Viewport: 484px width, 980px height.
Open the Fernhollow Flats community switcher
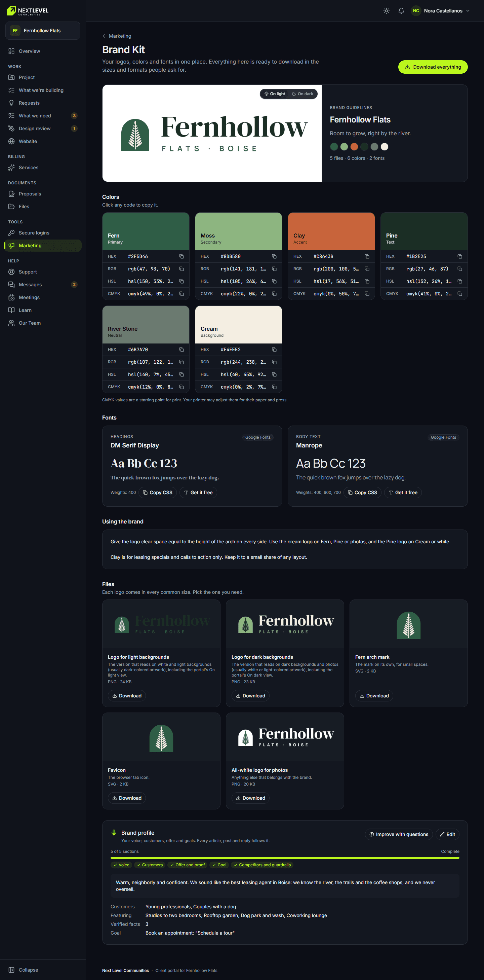click(x=43, y=30)
